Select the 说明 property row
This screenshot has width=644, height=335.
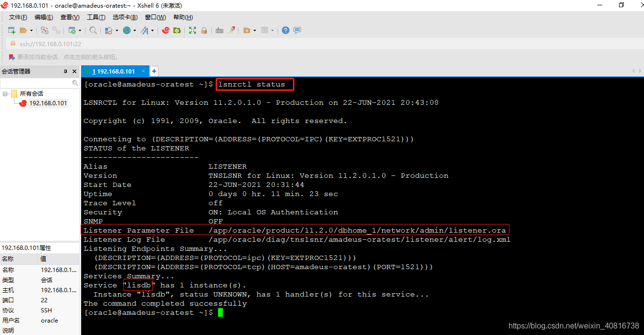click(40, 330)
